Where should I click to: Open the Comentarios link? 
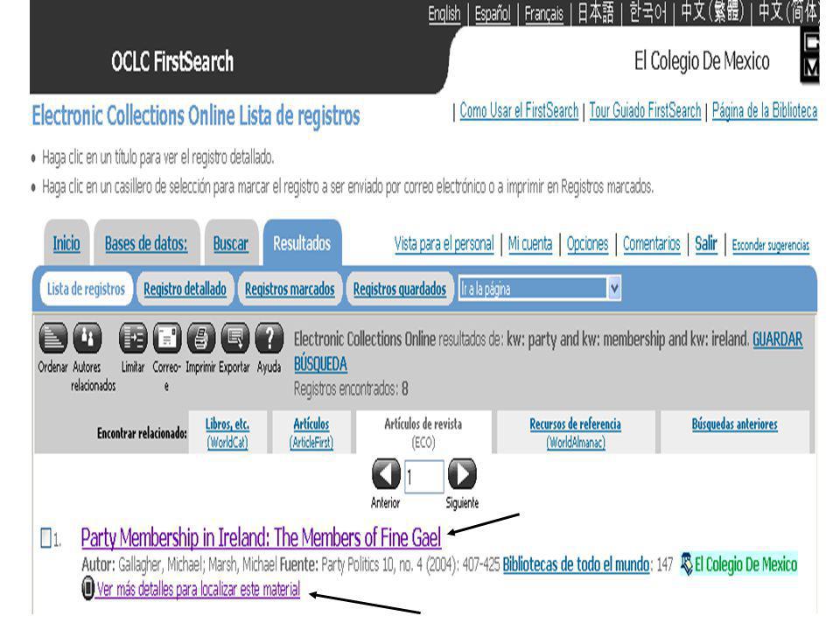[651, 244]
